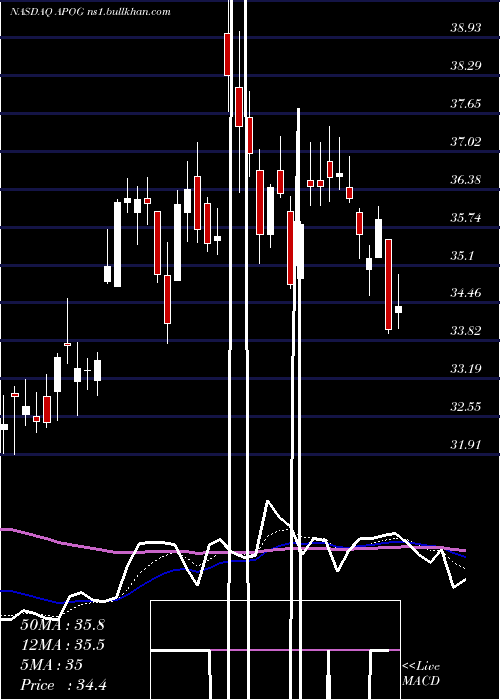Click the 50MA : 35.8 readout
This screenshot has width=500, height=700.
[x=62, y=625]
